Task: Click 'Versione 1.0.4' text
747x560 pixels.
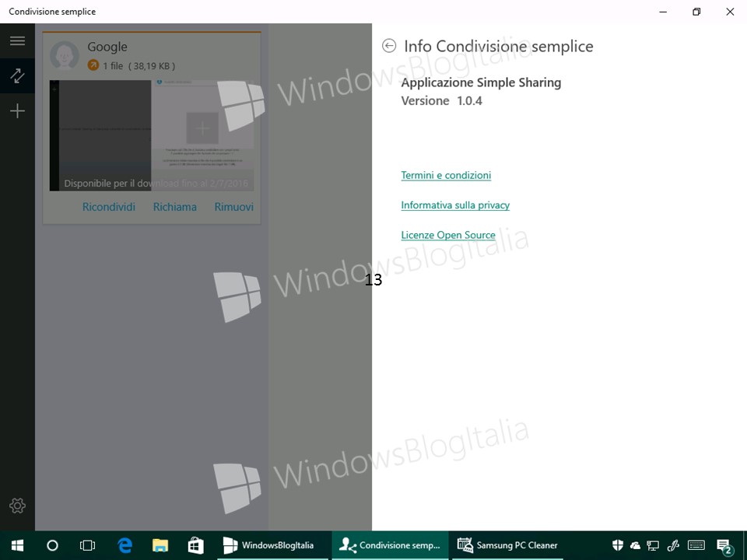Action: coord(442,101)
